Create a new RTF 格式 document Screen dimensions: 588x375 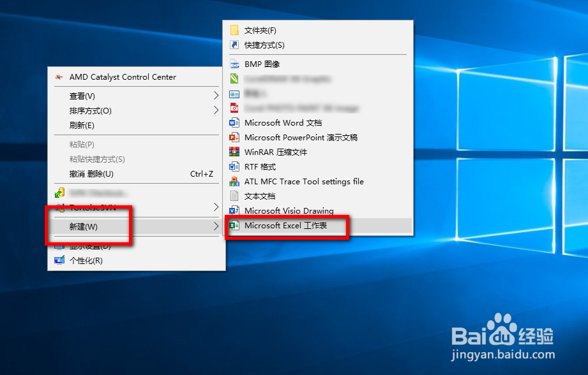(x=318, y=166)
